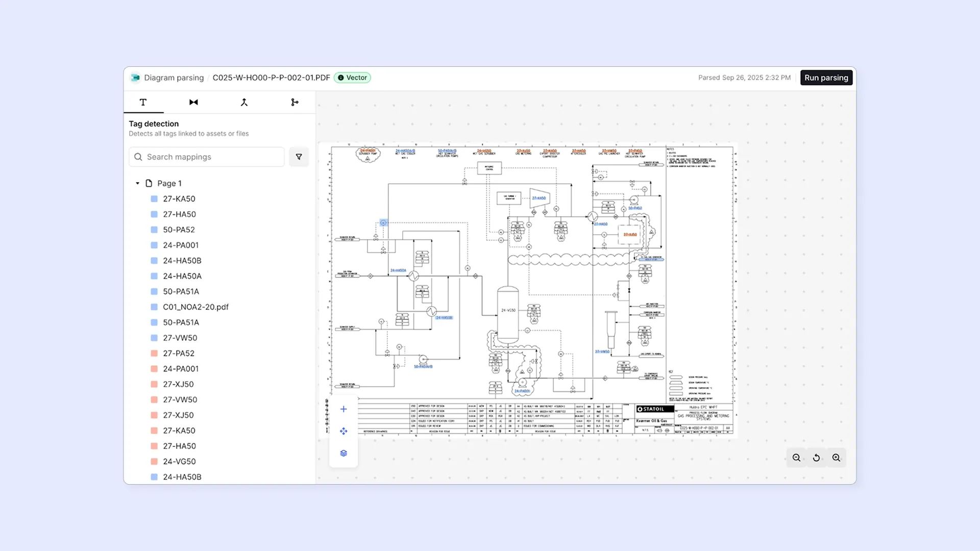Reset the diagram view rotation
This screenshot has width=980, height=551.
pos(816,458)
